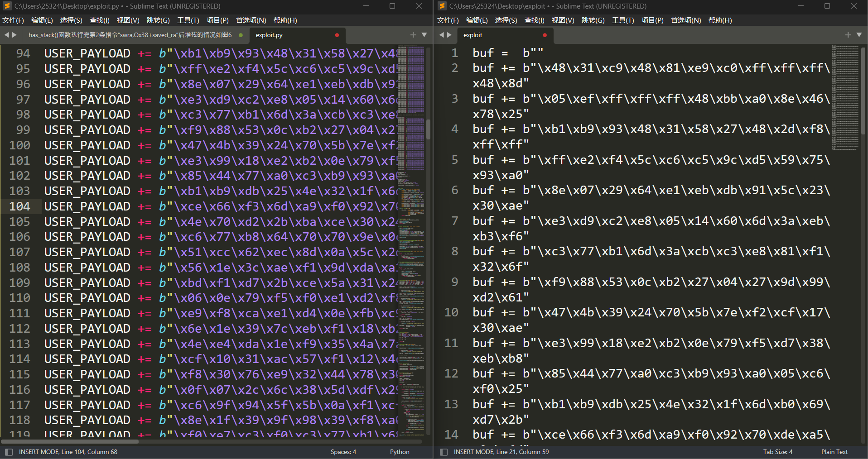
Task: Open 编辑(E) menu in right exploit window
Action: click(x=477, y=20)
